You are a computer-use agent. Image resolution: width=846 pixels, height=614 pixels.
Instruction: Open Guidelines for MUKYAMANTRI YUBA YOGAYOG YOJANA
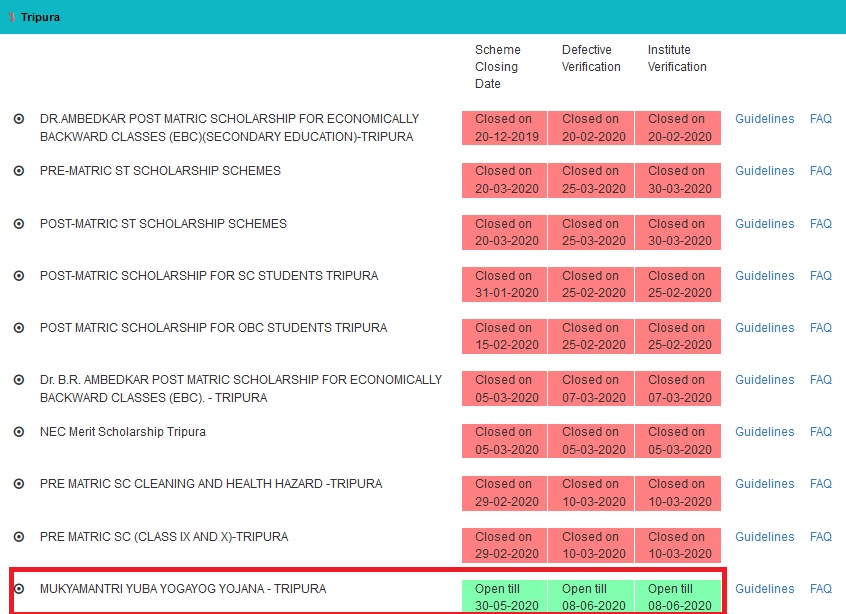(x=765, y=589)
